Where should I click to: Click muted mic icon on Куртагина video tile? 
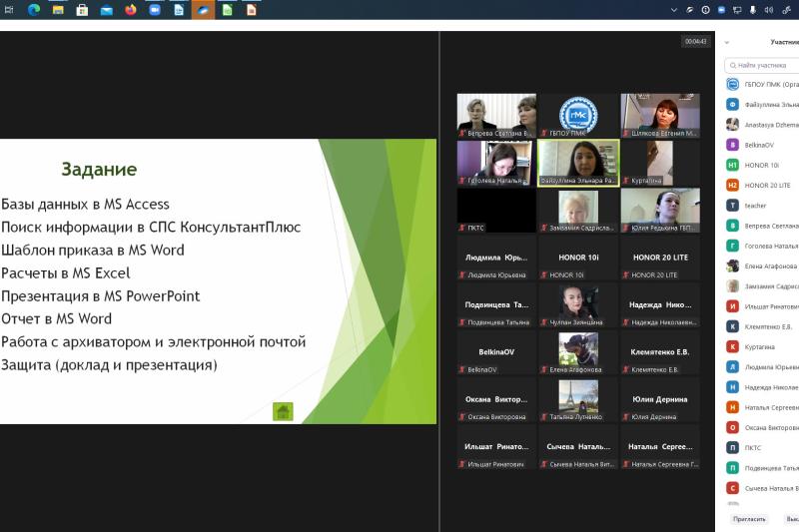point(626,181)
